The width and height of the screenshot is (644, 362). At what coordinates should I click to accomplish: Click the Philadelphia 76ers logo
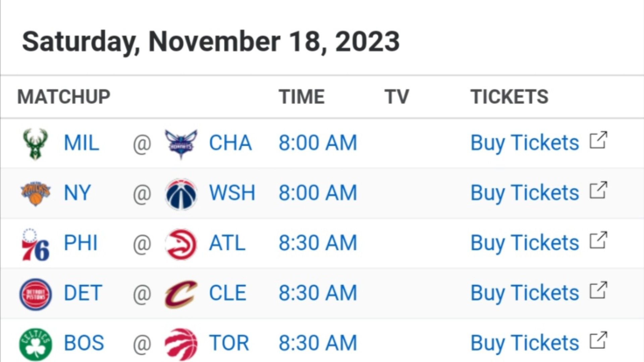tap(36, 244)
